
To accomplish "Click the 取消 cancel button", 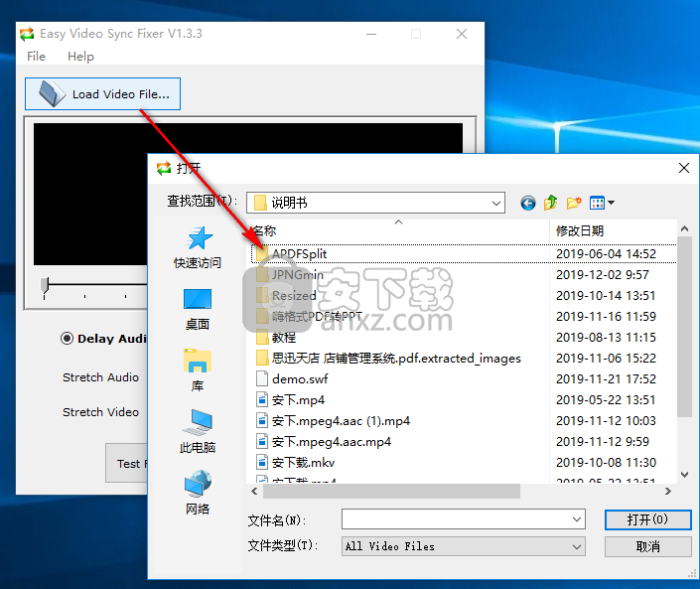I will [647, 546].
